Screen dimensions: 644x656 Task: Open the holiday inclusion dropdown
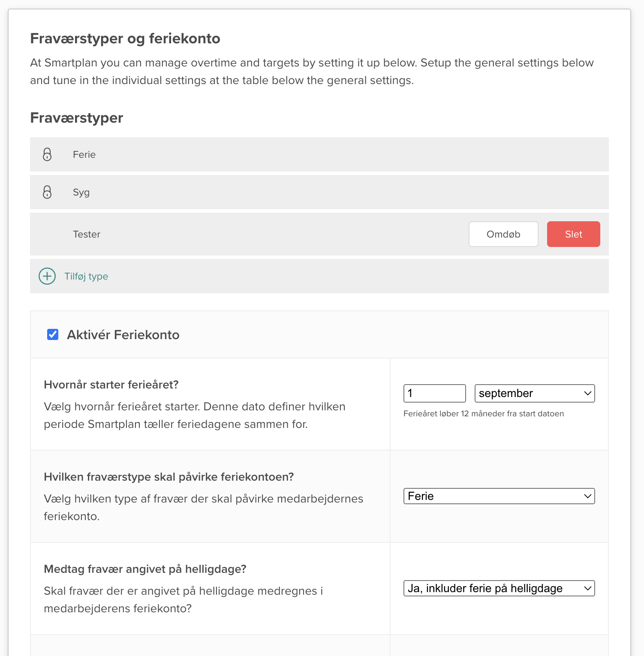tap(499, 588)
